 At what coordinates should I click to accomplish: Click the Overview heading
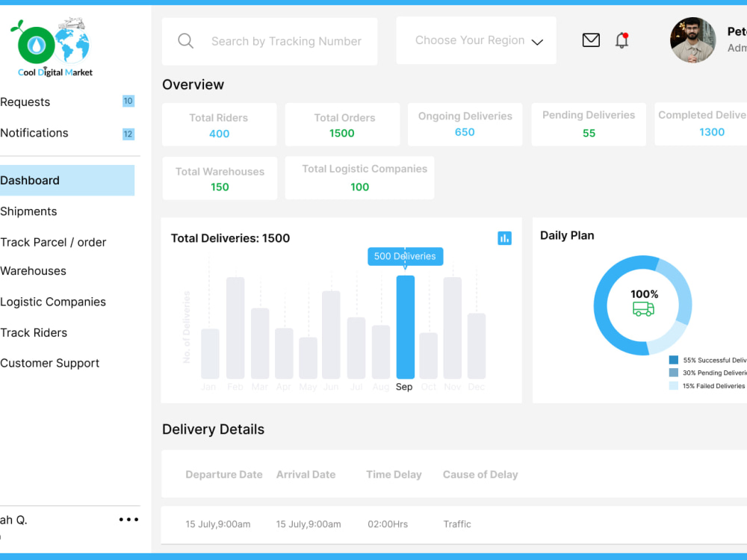[193, 85]
